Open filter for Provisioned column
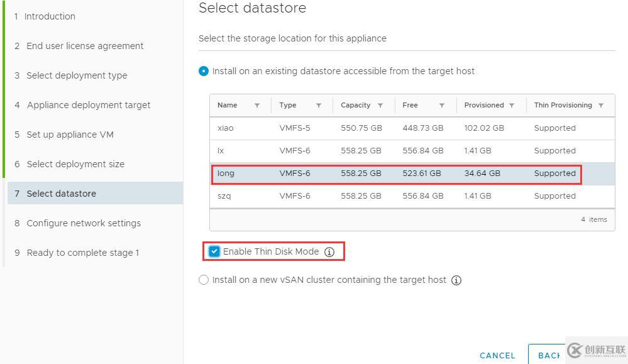Screen dimensions: 628x364 tap(512, 106)
